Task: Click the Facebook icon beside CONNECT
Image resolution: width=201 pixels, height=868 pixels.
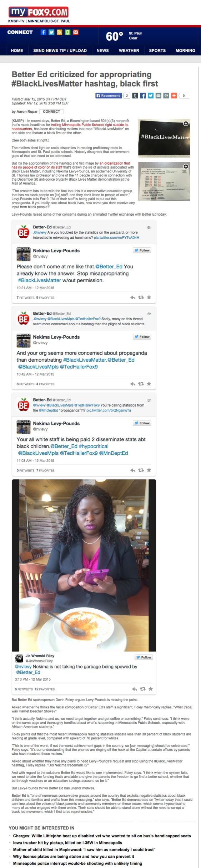Action: coord(43,32)
